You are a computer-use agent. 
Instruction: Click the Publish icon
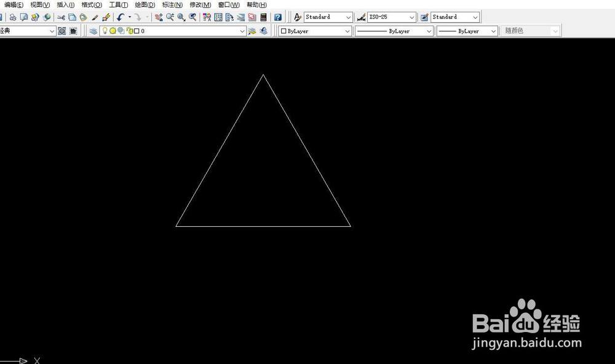point(35,17)
